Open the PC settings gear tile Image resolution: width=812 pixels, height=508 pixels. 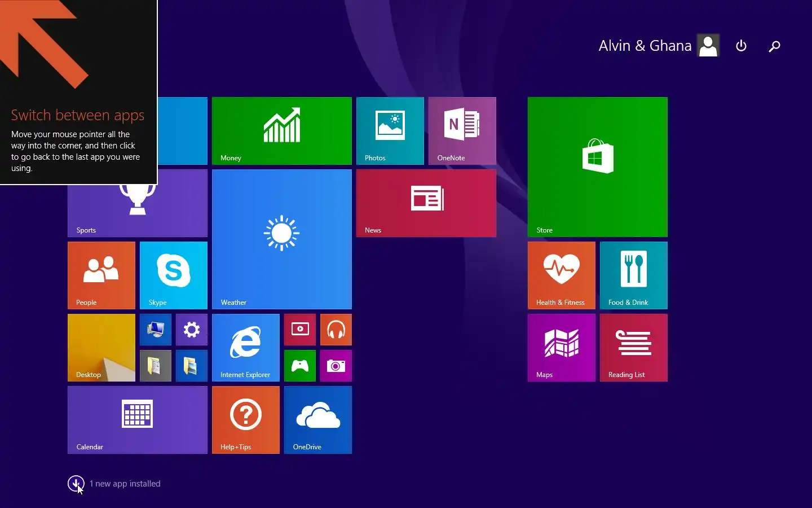coord(192,330)
